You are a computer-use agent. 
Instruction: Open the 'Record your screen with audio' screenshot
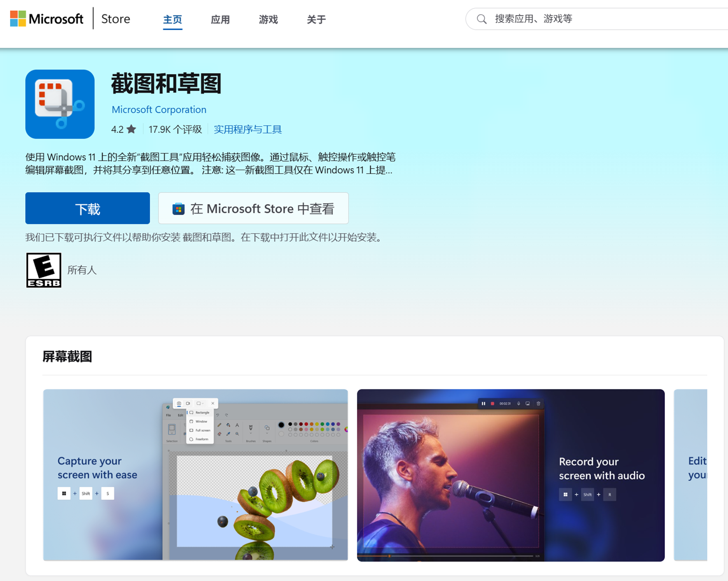[510, 474]
